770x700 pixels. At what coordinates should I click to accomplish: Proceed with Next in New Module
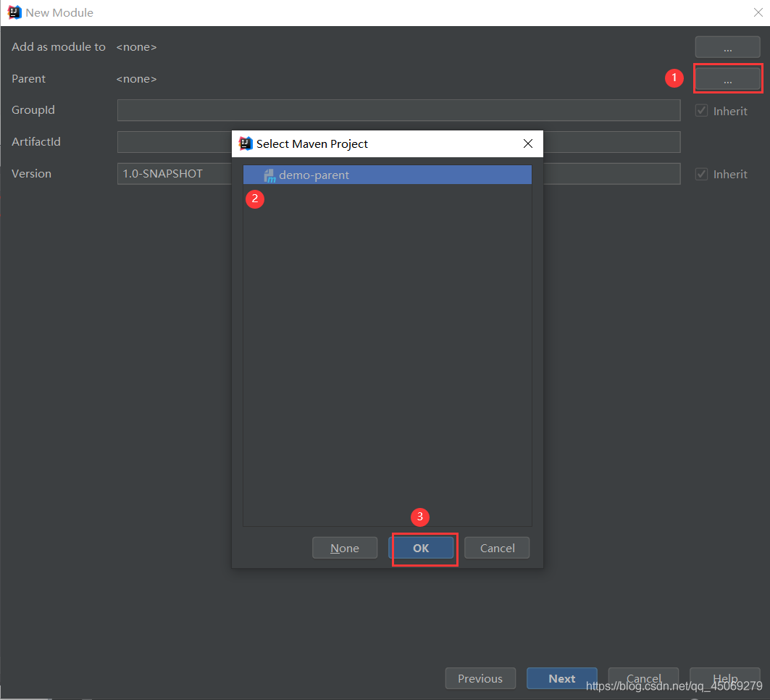pyautogui.click(x=562, y=678)
